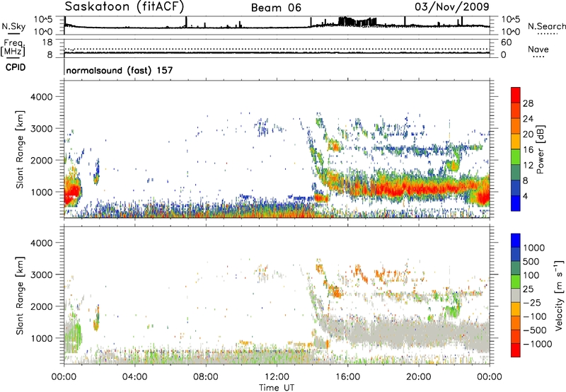Click the '08:00' time axis label

(205, 377)
